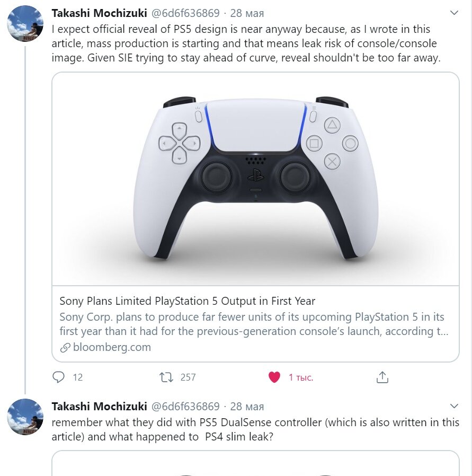This screenshot has width=472, height=476.
Task: Open article titled Sony Plans Limited PlayStation 5 Output
Action: (187, 301)
